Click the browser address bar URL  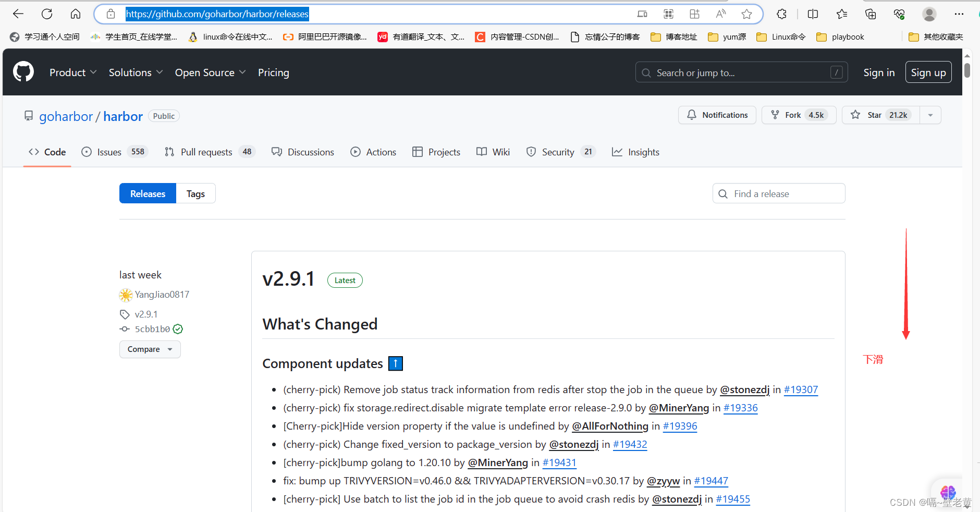click(x=217, y=14)
